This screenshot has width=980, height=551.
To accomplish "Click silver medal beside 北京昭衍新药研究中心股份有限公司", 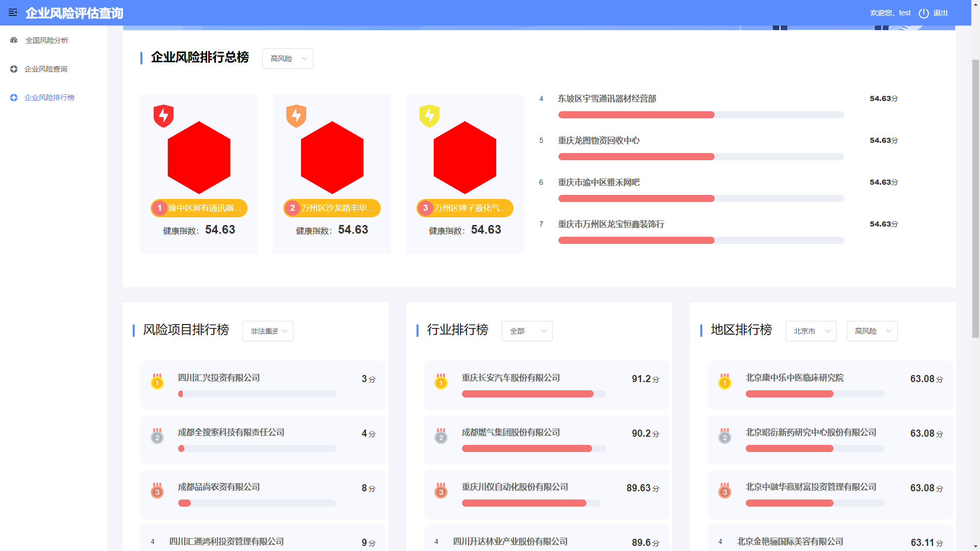I will tap(725, 436).
